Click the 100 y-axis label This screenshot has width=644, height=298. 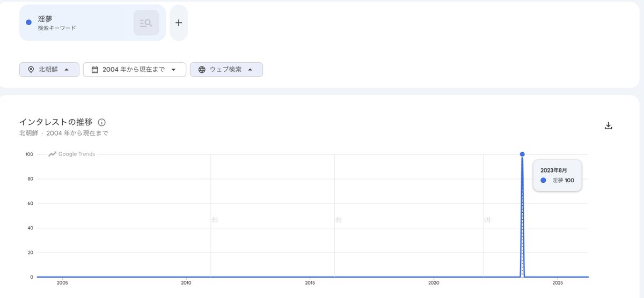(28, 154)
